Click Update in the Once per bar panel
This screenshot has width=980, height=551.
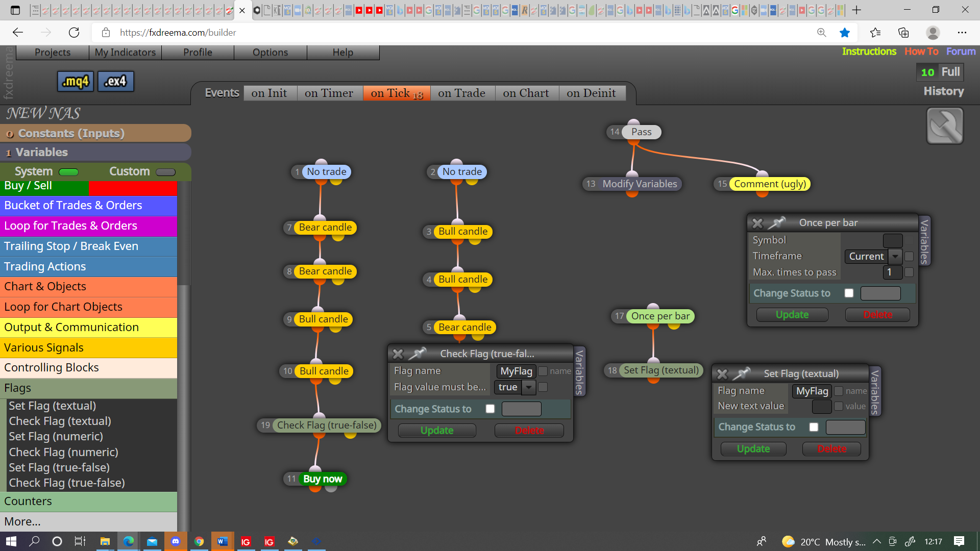792,315
